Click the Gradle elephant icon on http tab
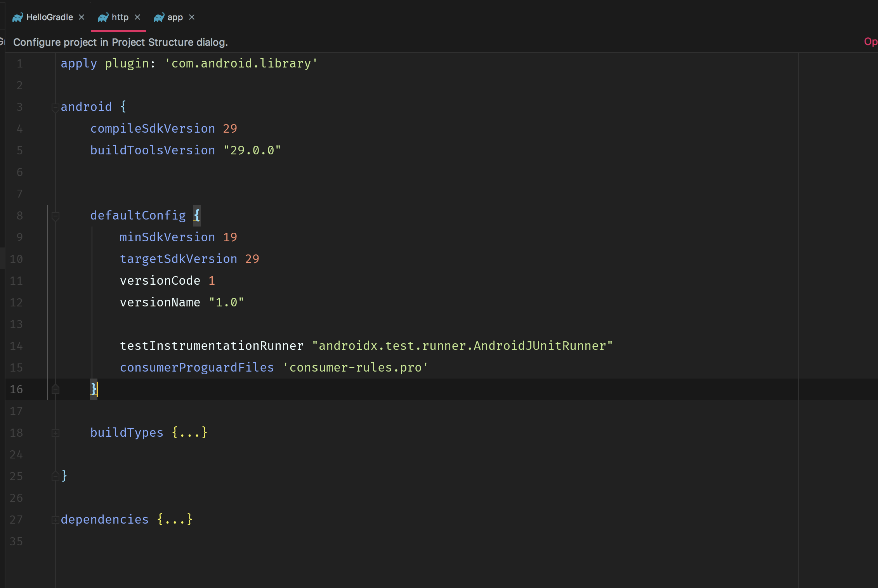 pos(103,17)
